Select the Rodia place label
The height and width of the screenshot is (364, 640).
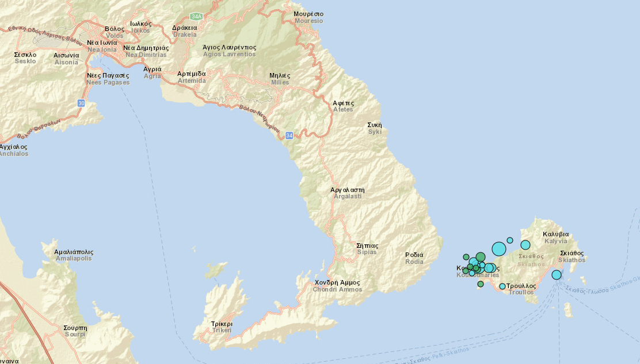pos(414,258)
